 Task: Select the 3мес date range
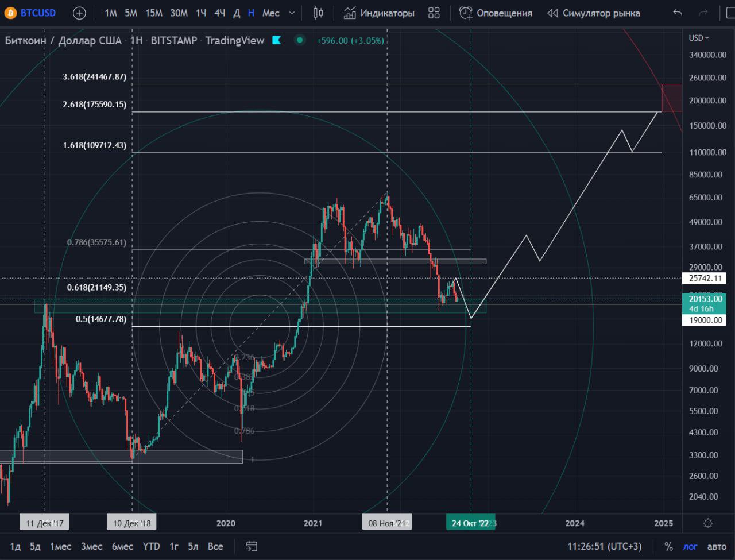point(91,546)
